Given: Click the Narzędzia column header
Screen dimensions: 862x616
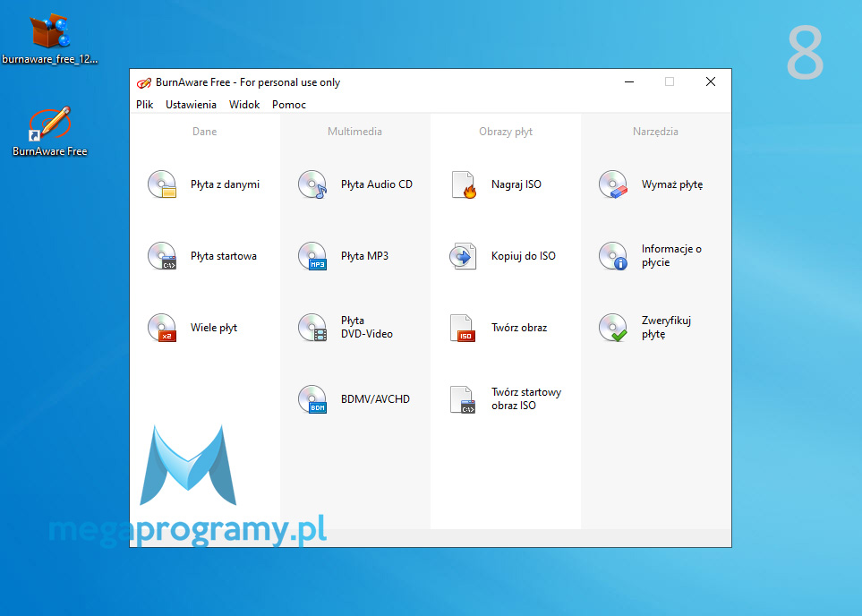Looking at the screenshot, I should coord(655,132).
